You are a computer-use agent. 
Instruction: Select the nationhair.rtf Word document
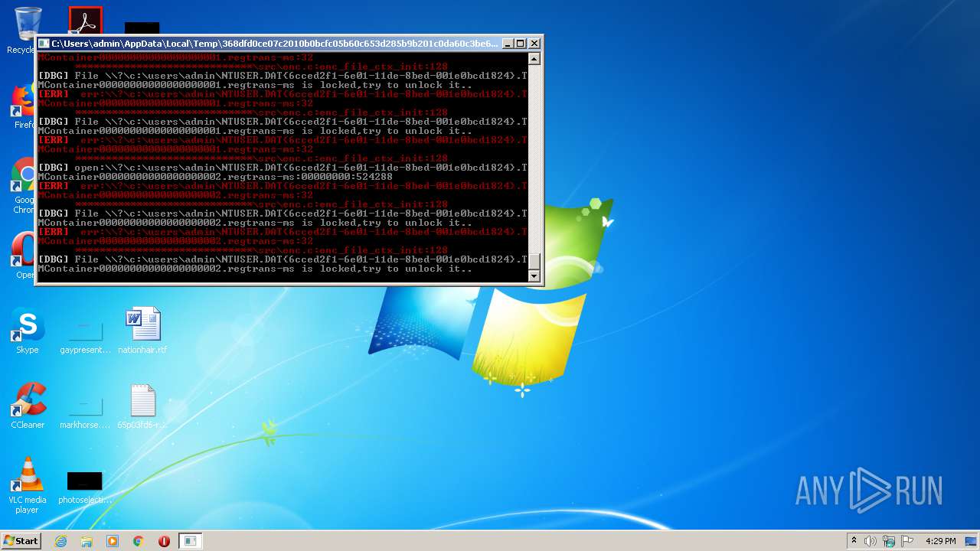[142, 332]
